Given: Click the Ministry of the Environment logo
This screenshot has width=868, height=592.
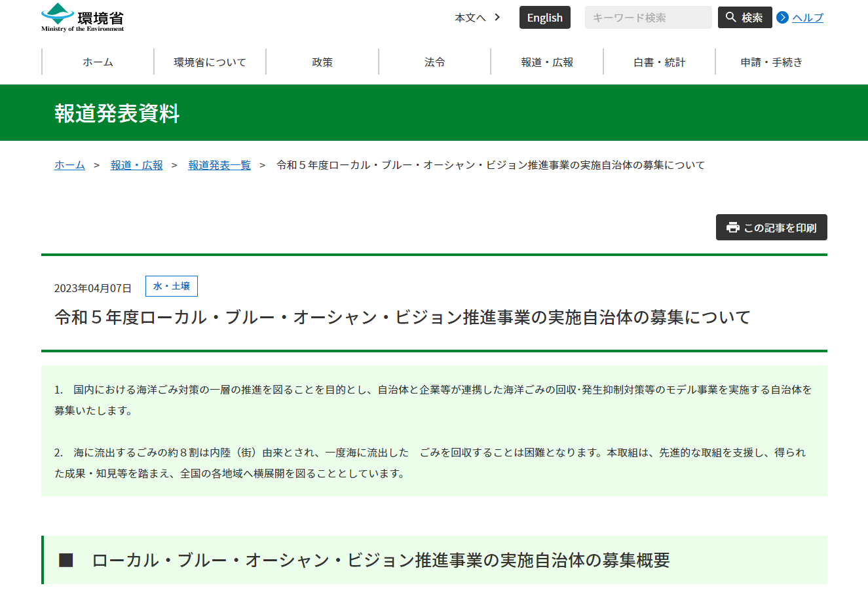Looking at the screenshot, I should [83, 18].
